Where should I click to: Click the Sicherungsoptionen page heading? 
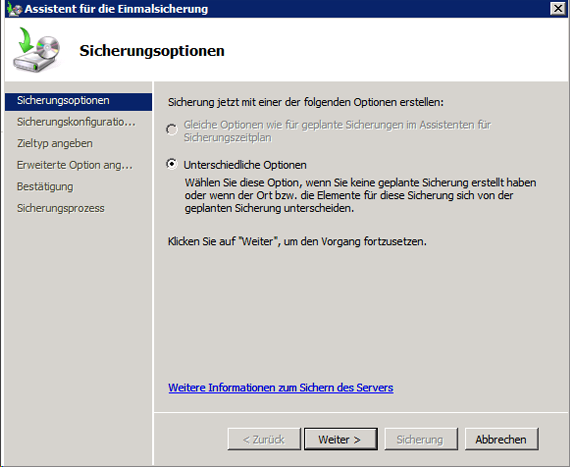(152, 51)
